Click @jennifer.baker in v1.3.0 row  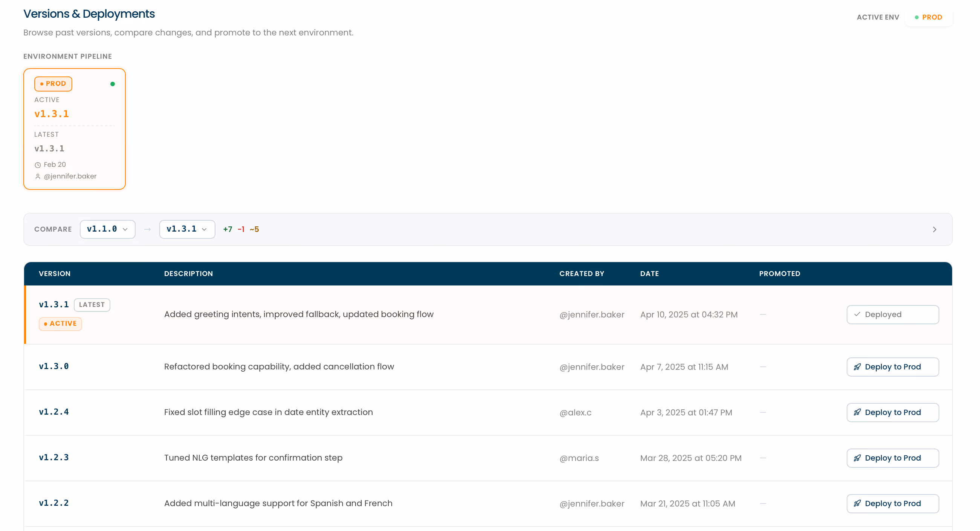pos(592,367)
